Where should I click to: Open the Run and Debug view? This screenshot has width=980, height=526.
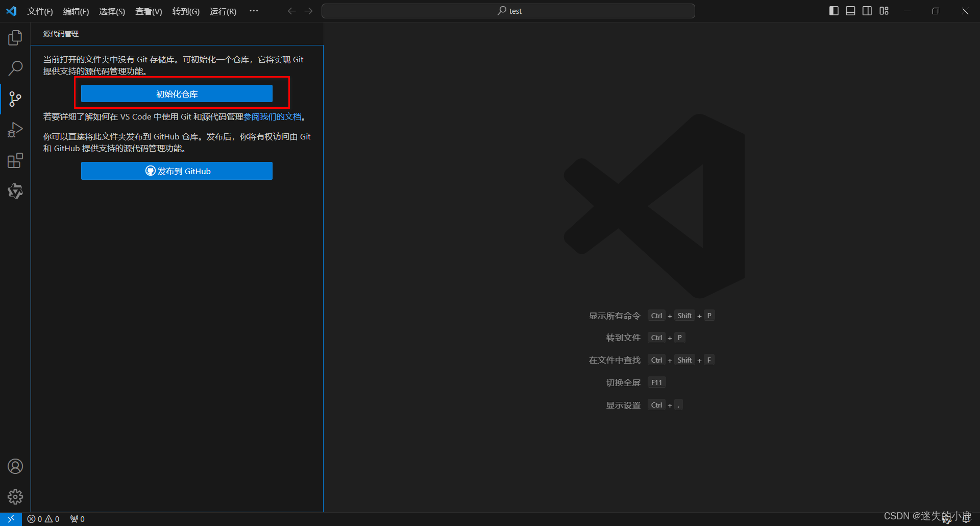[x=15, y=130]
